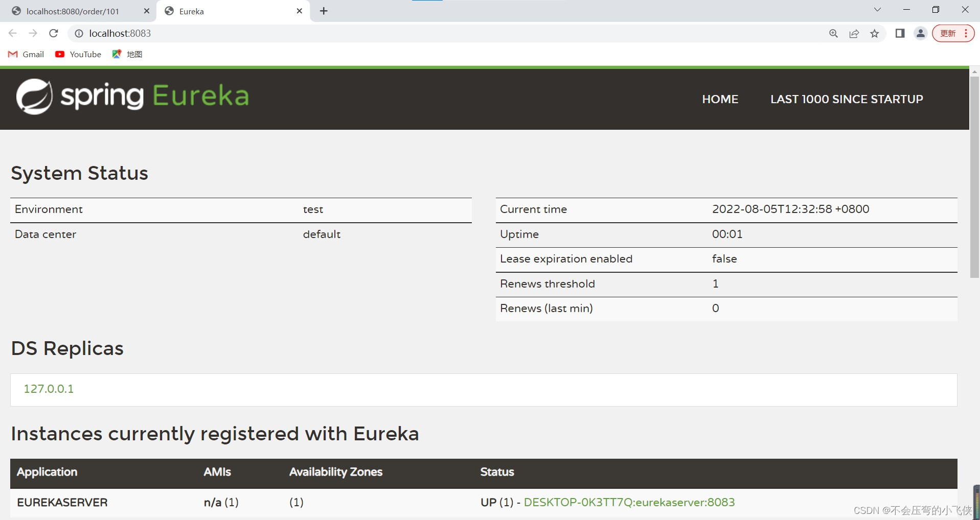Click the 'Renews threshold' row label

[548, 283]
